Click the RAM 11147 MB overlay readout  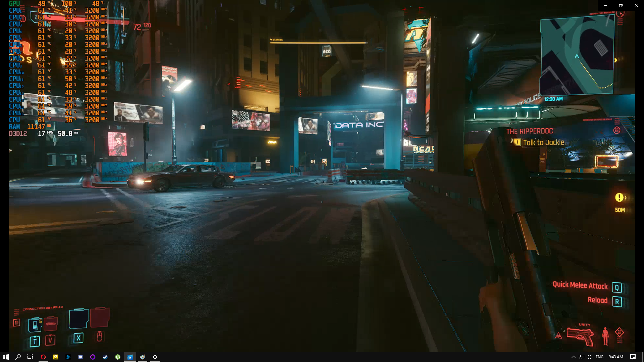[30, 127]
